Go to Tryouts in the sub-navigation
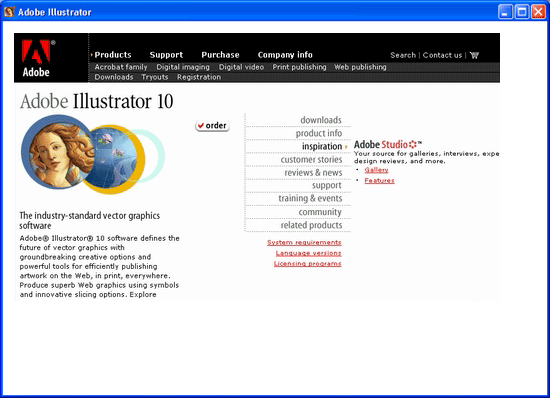This screenshot has width=550, height=398. coord(155,77)
